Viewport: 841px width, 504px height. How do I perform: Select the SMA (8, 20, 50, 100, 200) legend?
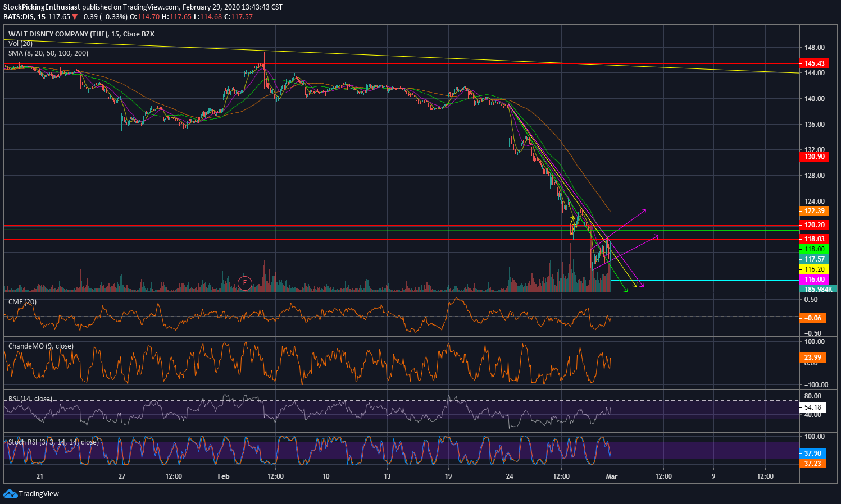48,53
